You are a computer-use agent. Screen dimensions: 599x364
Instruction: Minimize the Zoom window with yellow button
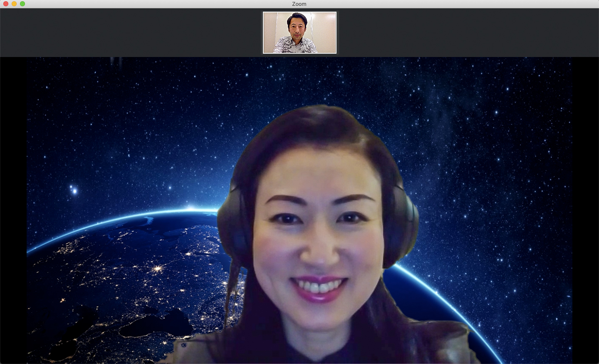point(14,4)
